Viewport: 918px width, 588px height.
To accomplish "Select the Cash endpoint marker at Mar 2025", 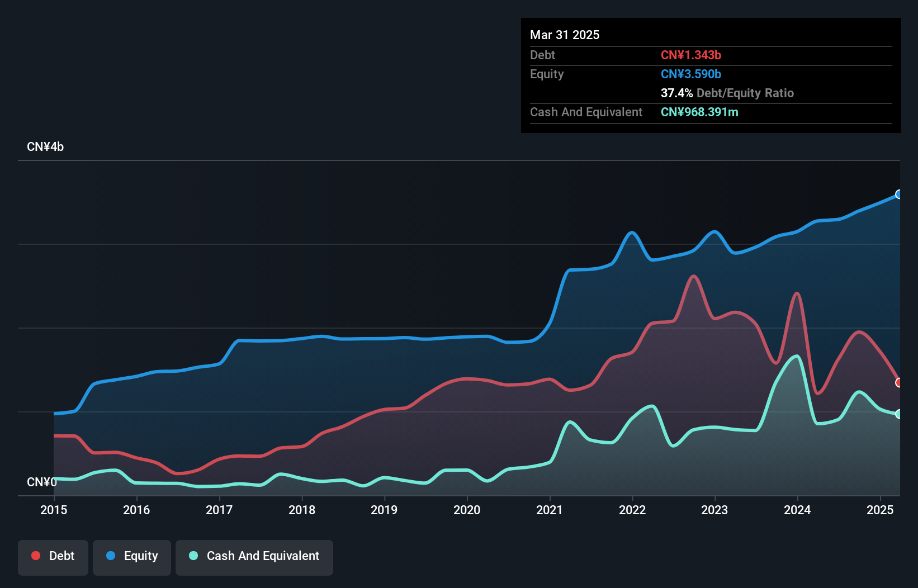I will pyautogui.click(x=899, y=414).
